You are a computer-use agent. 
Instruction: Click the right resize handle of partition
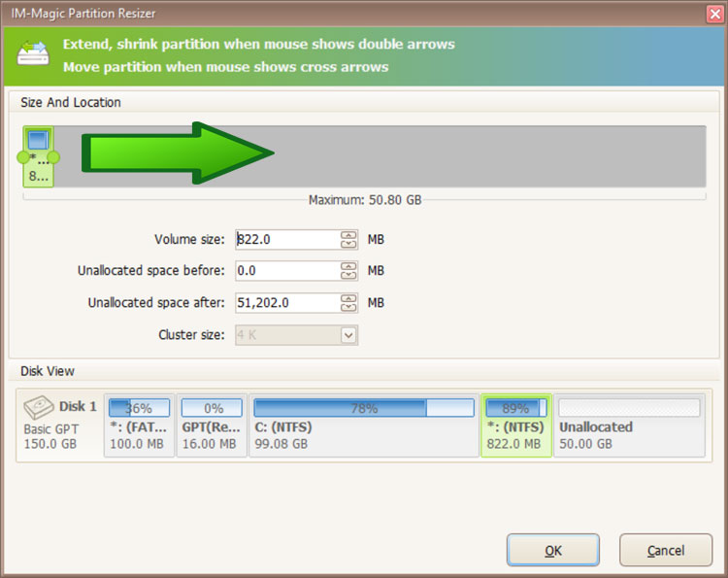click(53, 157)
